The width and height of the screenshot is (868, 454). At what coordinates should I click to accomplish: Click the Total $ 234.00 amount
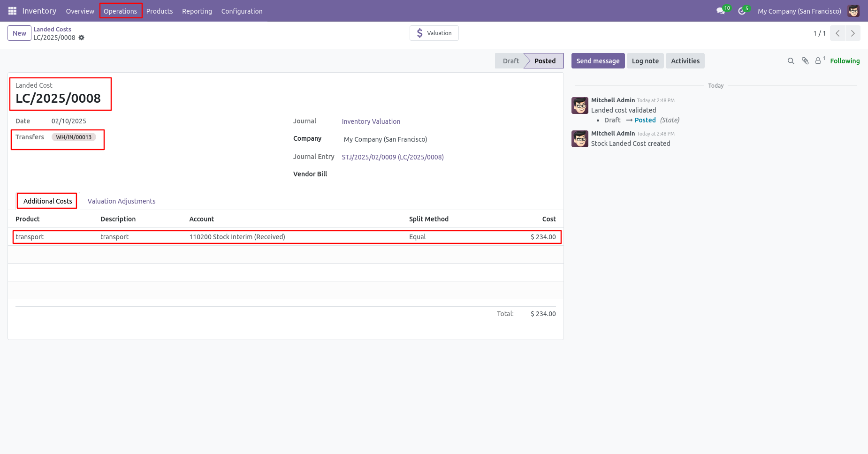(x=543, y=314)
